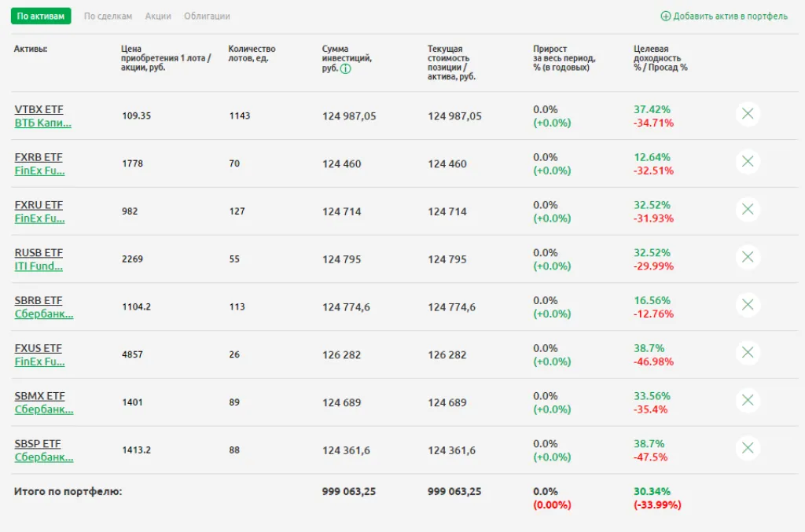Screen dimensions: 805x532
Task: Delete SBRB ETF with the X icon
Action: pos(748,306)
